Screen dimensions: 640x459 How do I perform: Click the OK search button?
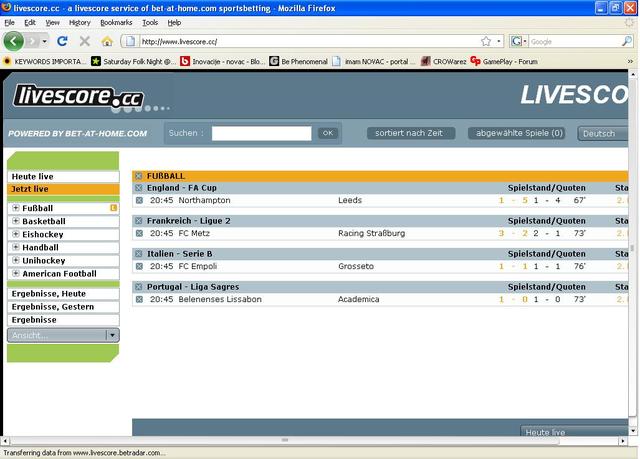click(x=328, y=133)
